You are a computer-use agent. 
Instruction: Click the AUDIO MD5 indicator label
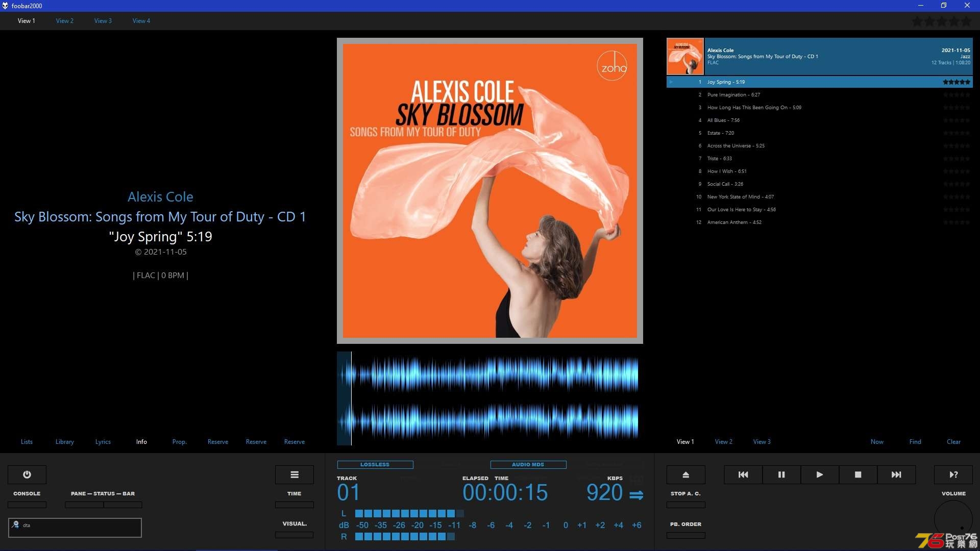(x=528, y=465)
